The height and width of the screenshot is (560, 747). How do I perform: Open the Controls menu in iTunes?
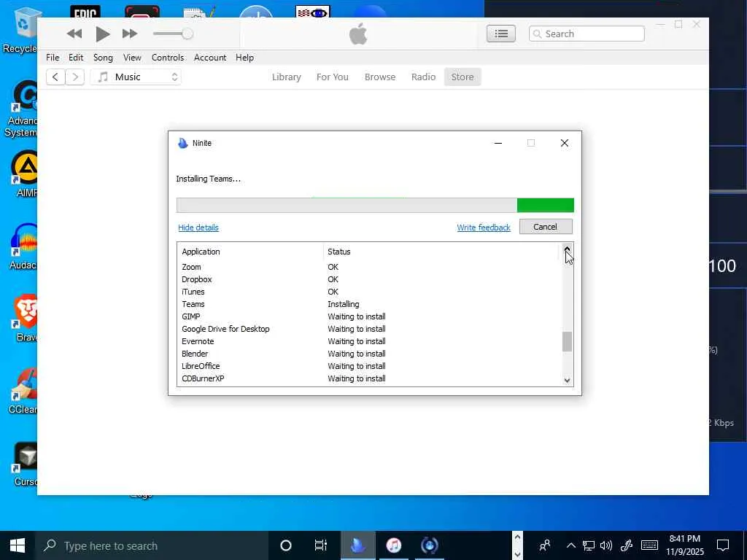point(168,58)
